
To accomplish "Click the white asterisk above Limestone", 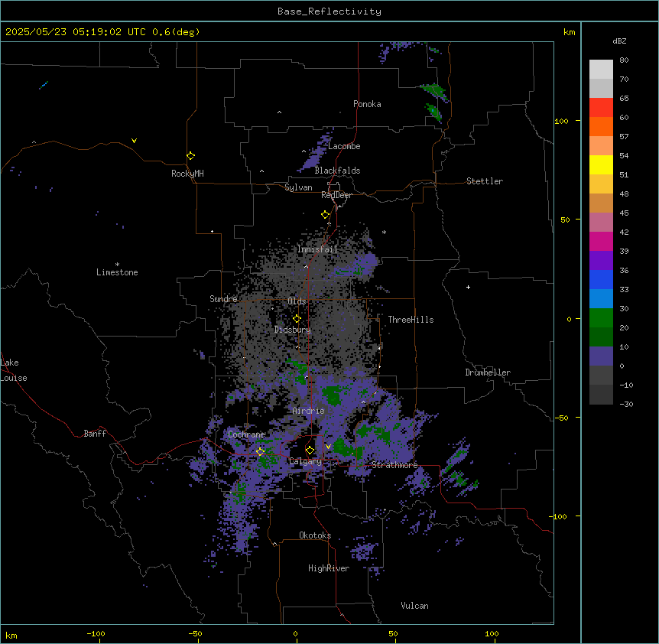I will coord(117,265).
